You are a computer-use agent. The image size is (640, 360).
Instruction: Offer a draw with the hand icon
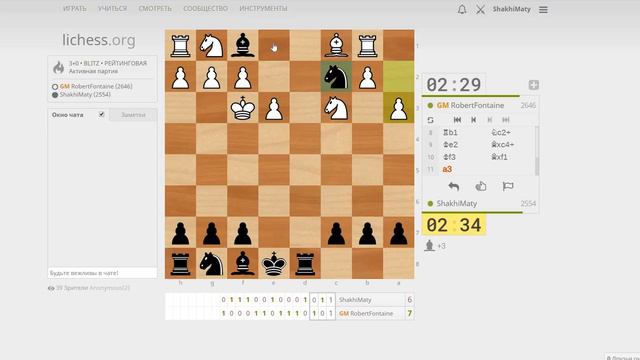(481, 187)
